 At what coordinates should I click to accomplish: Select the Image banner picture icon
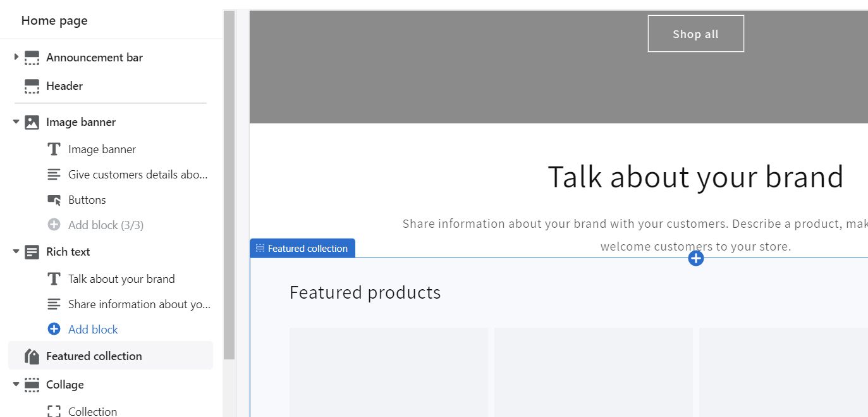point(31,121)
